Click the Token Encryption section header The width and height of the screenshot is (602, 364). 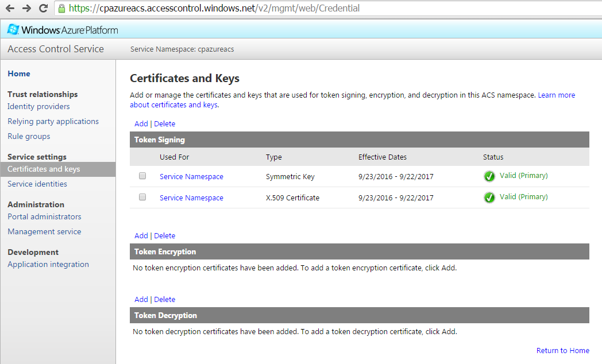point(360,251)
